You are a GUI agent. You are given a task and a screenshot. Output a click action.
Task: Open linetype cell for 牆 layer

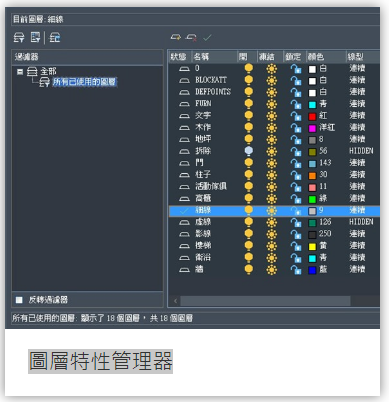[x=357, y=269]
